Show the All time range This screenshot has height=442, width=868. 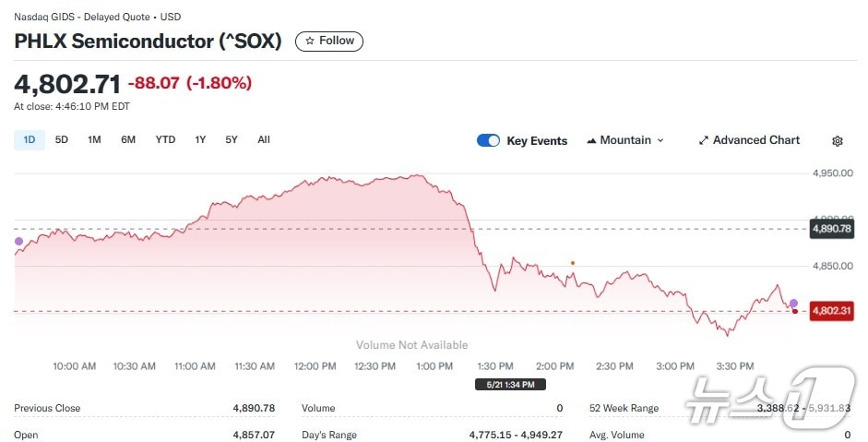[x=264, y=140]
